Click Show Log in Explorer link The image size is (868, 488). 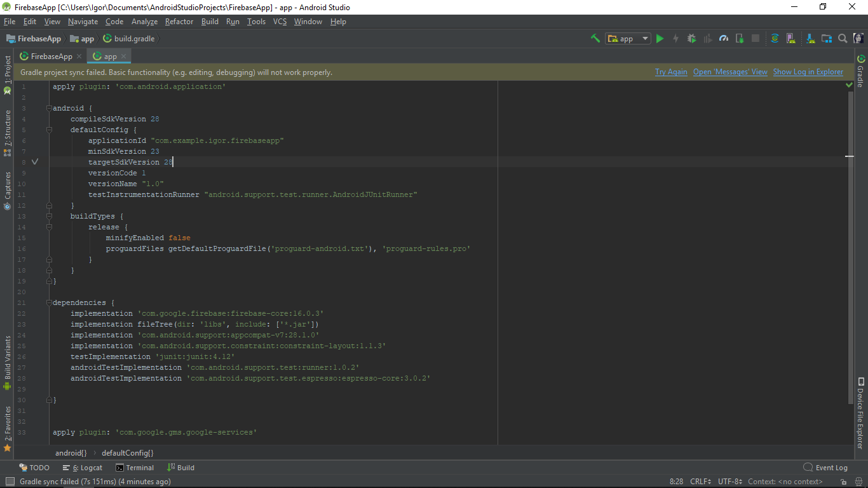808,72
